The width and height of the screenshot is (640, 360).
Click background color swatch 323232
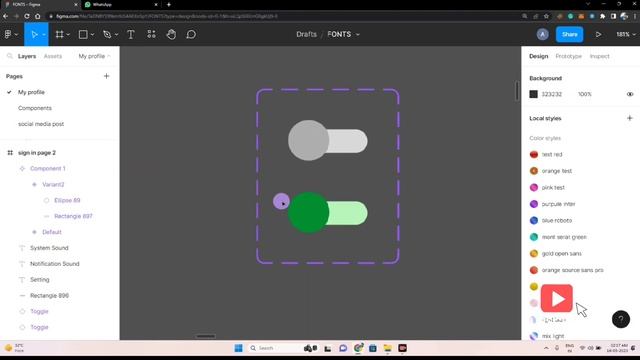(x=533, y=94)
